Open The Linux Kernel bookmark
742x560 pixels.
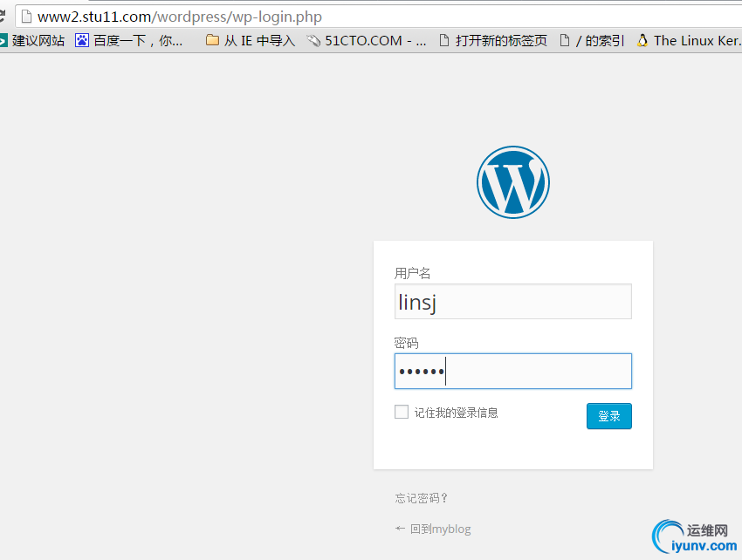click(x=689, y=41)
